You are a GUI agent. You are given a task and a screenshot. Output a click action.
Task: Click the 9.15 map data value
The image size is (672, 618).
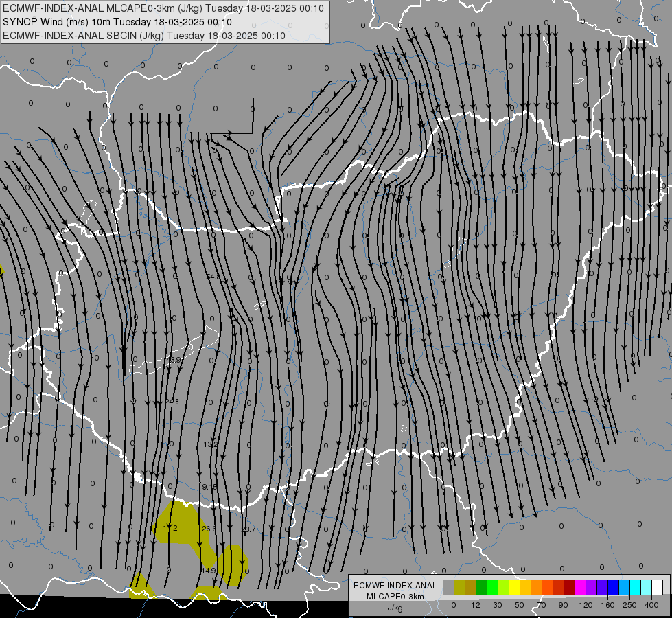[210, 488]
